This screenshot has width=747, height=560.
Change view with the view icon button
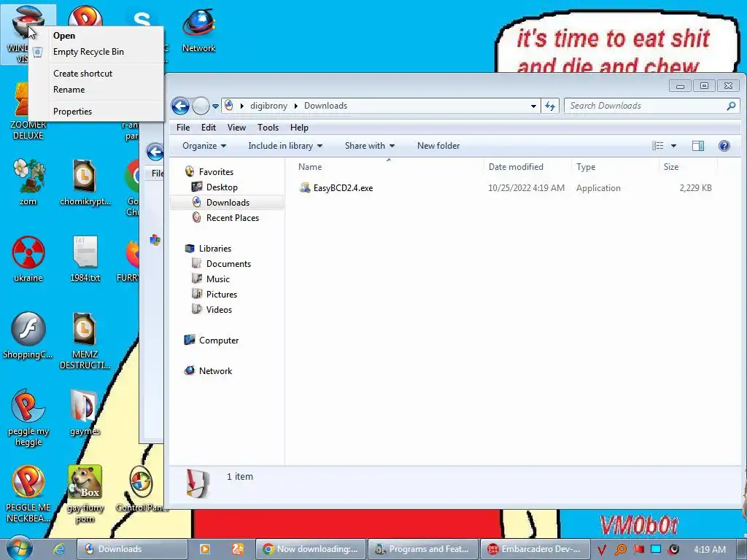658,146
